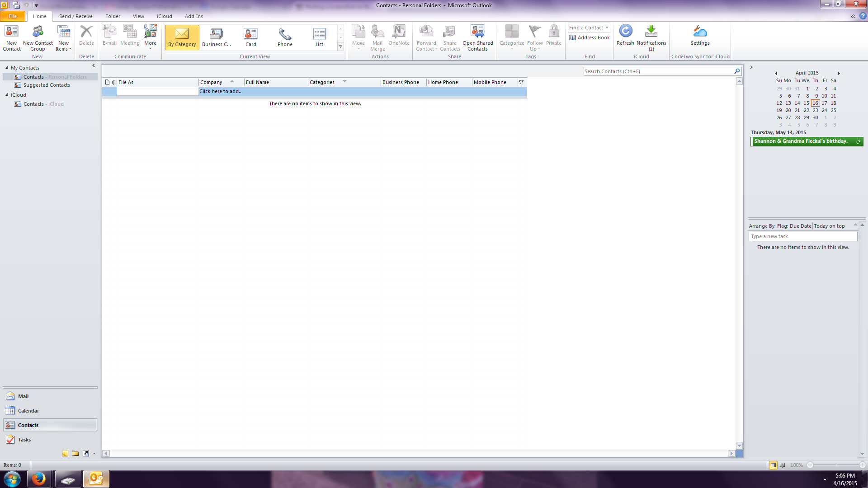Click 'Click here to add...' row
Screen dimensions: 868x488
pos(315,91)
